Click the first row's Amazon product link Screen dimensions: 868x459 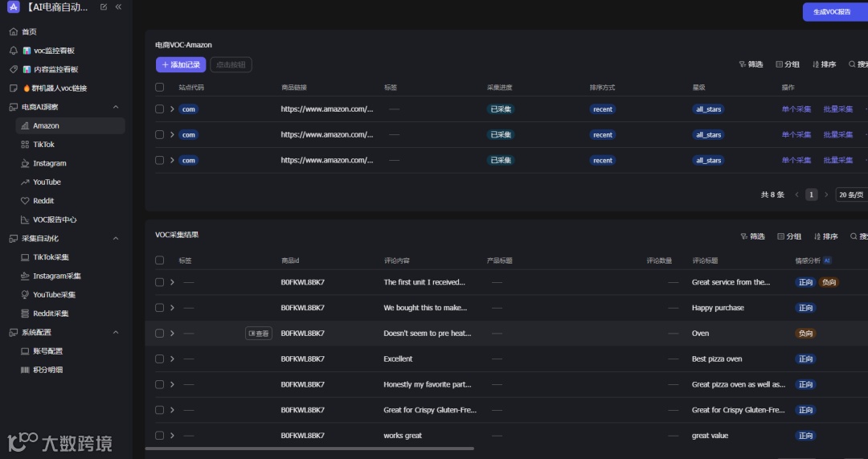pyautogui.click(x=327, y=109)
